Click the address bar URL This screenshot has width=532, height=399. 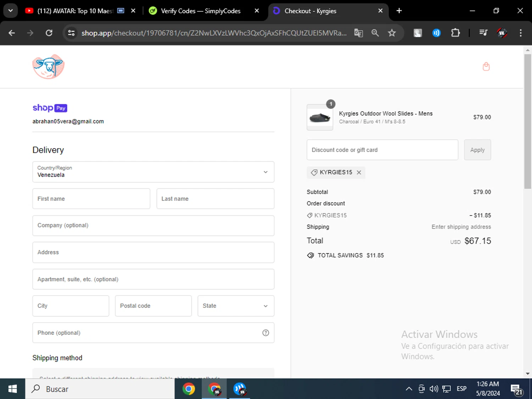click(214, 33)
